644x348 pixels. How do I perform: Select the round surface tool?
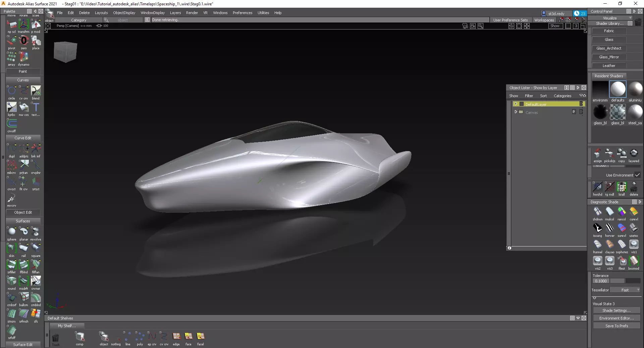[12, 281]
